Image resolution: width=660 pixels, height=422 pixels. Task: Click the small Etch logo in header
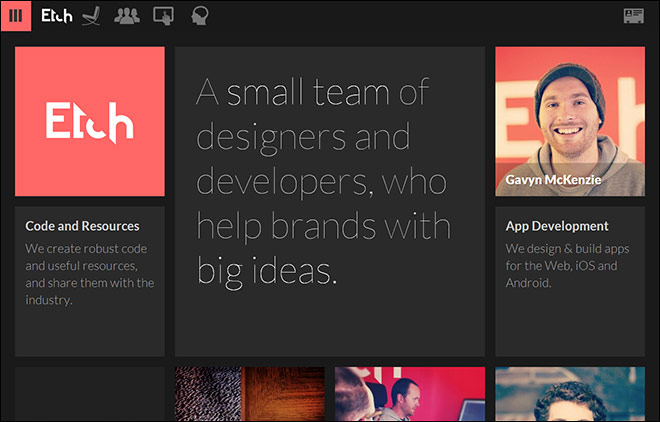57,16
